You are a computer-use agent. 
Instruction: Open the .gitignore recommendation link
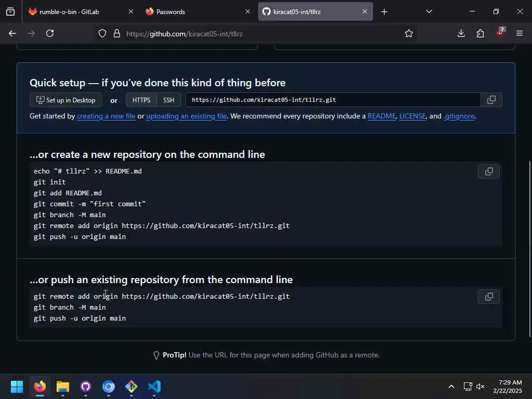pyautogui.click(x=459, y=116)
